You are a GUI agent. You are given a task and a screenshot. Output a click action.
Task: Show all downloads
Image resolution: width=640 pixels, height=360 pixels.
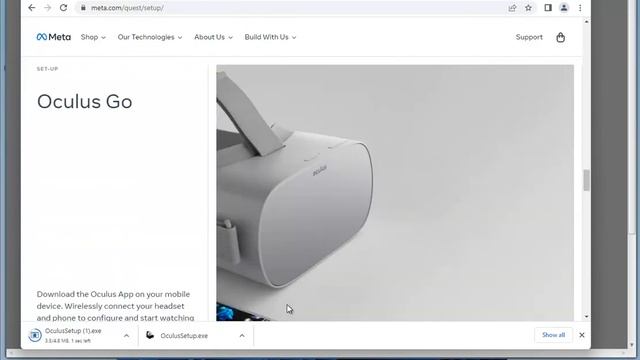tap(553, 335)
